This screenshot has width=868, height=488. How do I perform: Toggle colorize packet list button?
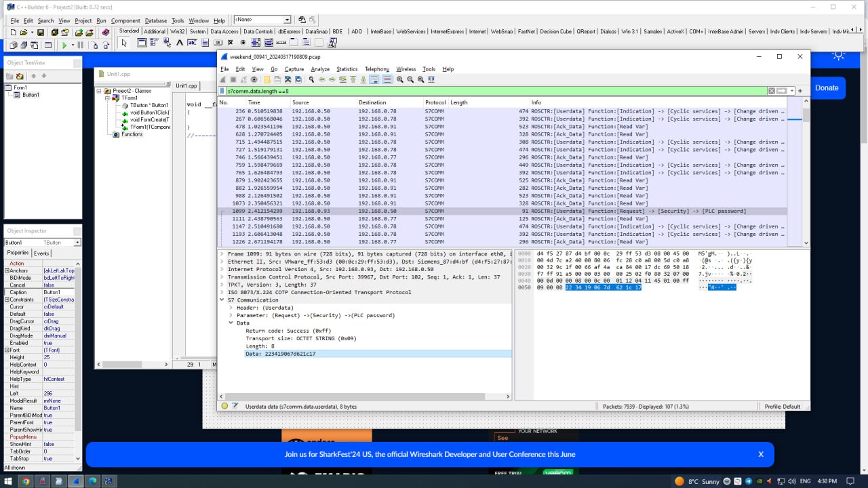(387, 79)
